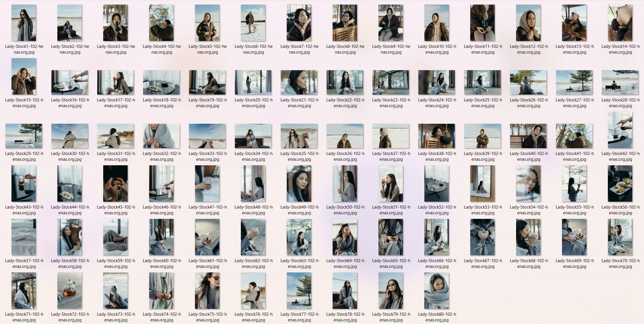Select the Lady-Stock74 thumbnail
The image size is (644, 324).
[x=161, y=290]
